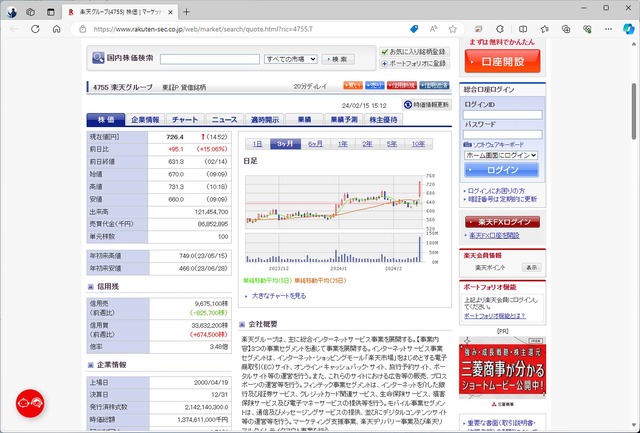The image size is (640, 433).
Task: Go to the browser home page icon
Action: 57,29
